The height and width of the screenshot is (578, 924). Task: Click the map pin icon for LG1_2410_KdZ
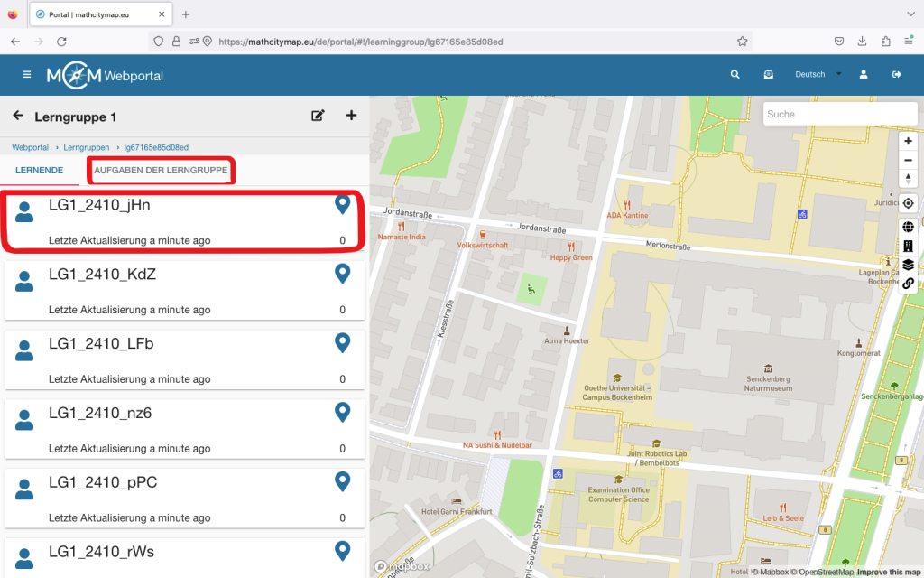[x=342, y=274]
